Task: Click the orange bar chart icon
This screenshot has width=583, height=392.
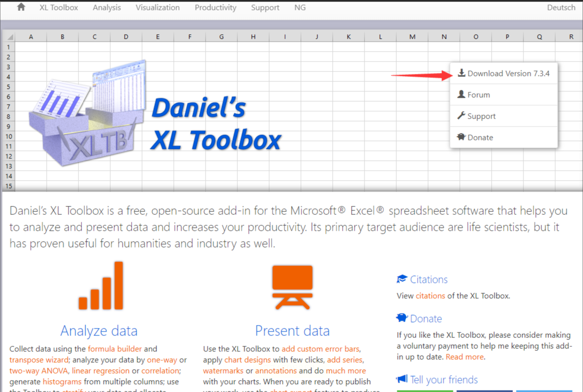Action: 101,285
